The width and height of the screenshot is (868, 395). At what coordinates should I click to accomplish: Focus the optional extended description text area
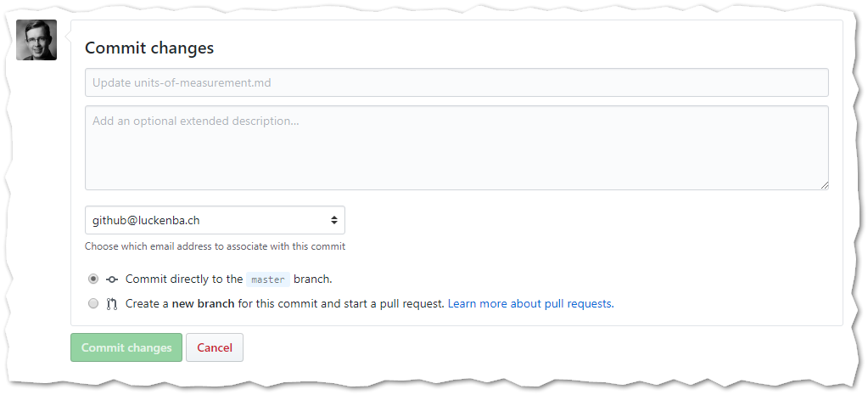tap(456, 148)
